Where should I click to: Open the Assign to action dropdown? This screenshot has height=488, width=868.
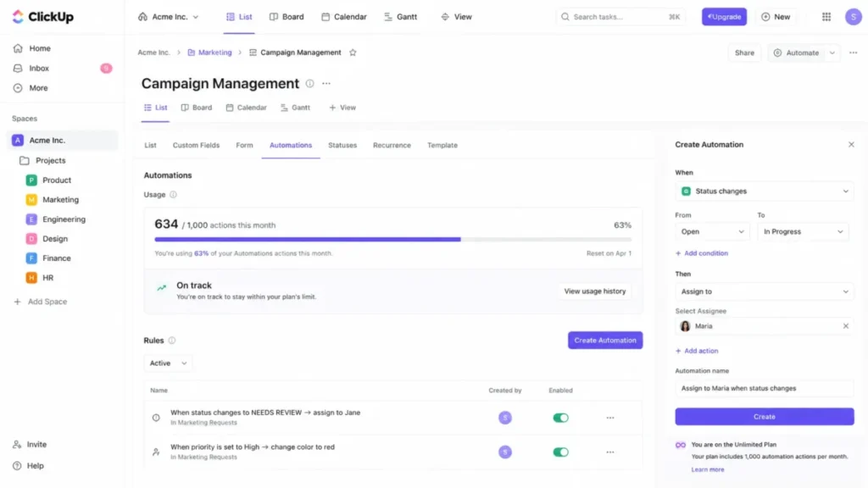click(764, 291)
